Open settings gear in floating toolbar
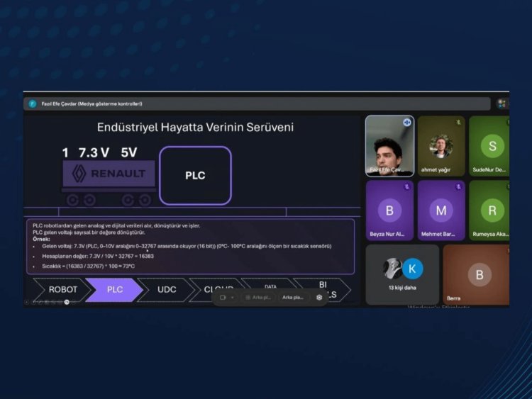 click(319, 298)
